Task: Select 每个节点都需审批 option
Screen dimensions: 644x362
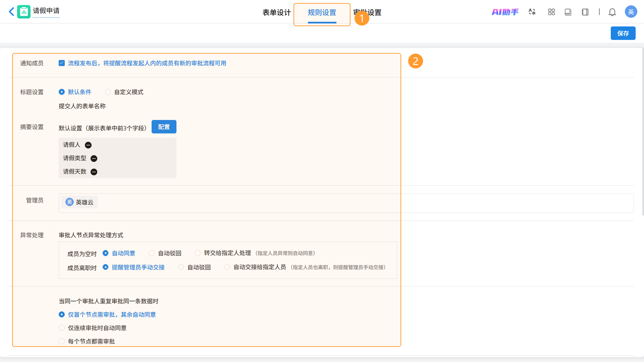Action: (x=62, y=341)
